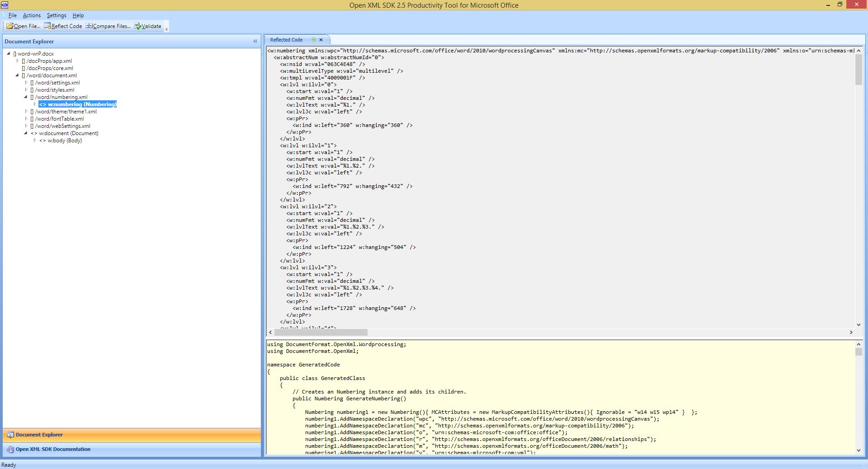Open the File menu
The image size is (868, 469).
point(12,15)
